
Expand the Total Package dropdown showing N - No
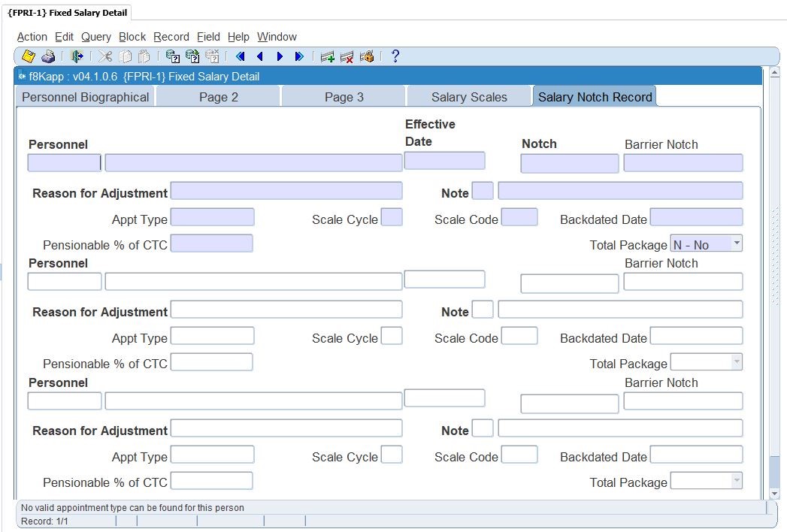point(736,243)
